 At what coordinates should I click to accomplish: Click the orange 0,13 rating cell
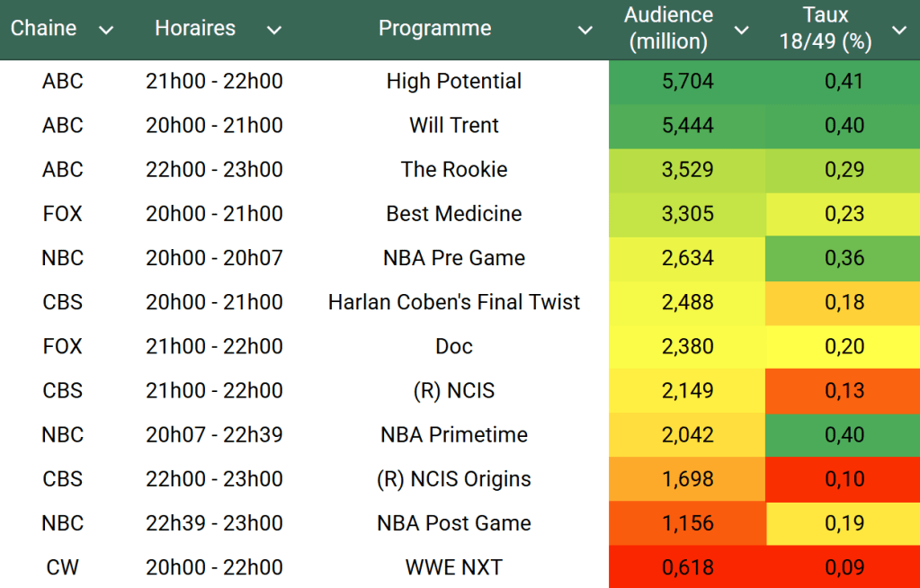pos(844,391)
